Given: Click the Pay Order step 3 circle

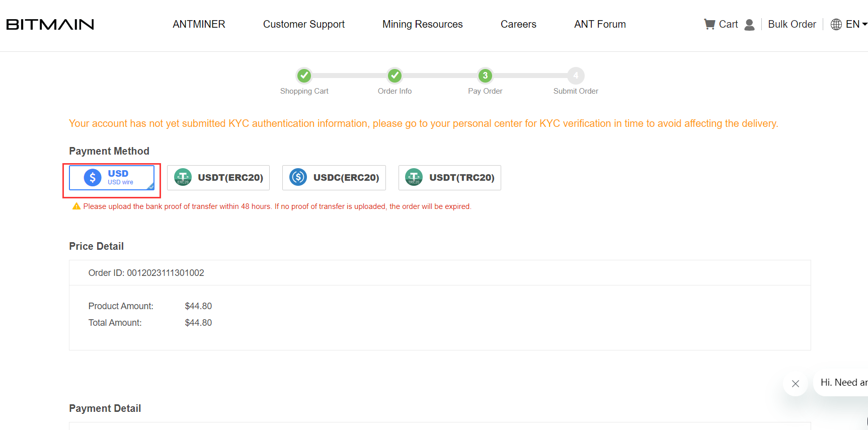Looking at the screenshot, I should click(x=485, y=76).
